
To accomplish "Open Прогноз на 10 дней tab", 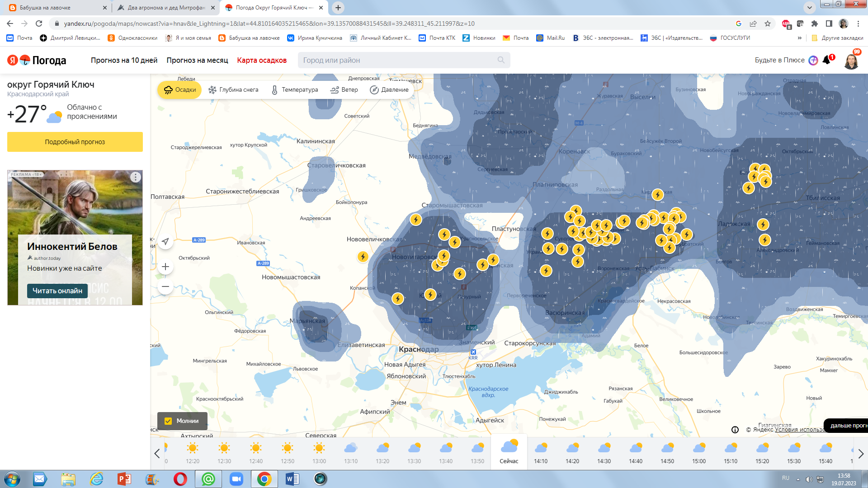I will click(124, 60).
